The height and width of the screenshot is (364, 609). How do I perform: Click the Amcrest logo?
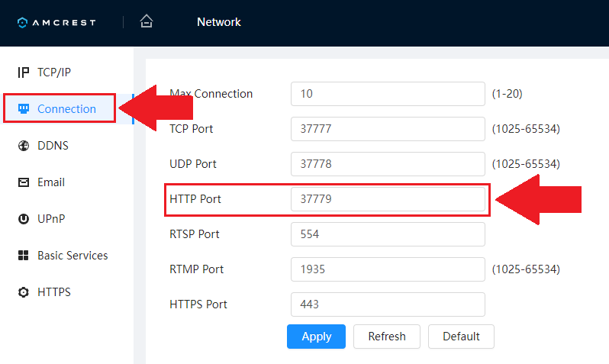tap(56, 22)
